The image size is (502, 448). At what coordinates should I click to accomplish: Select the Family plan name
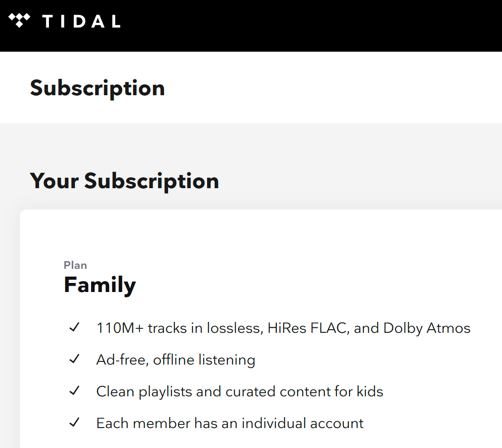100,285
